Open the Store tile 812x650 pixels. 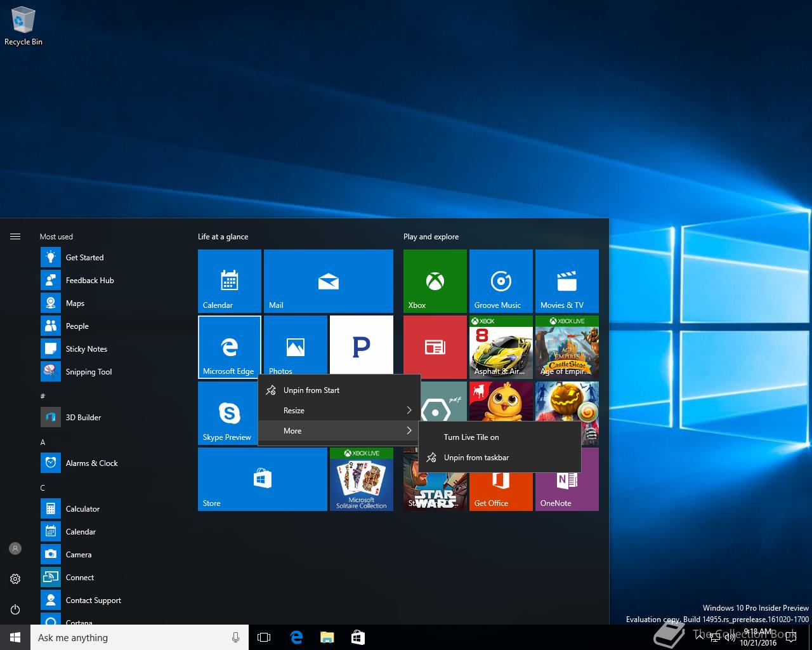tap(263, 479)
